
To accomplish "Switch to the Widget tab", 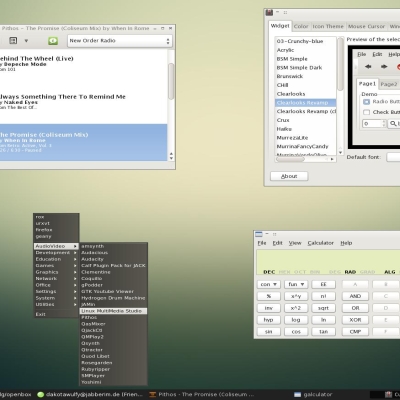I will pyautogui.click(x=280, y=26).
